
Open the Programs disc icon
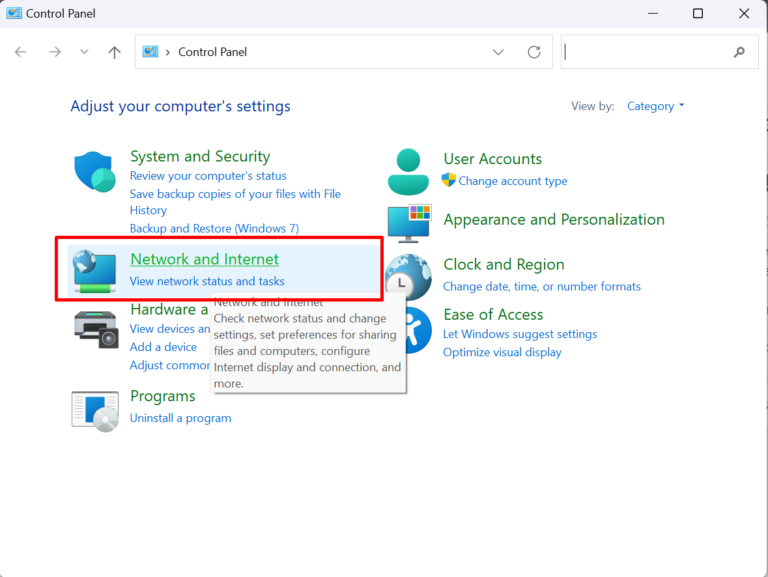pyautogui.click(x=95, y=411)
